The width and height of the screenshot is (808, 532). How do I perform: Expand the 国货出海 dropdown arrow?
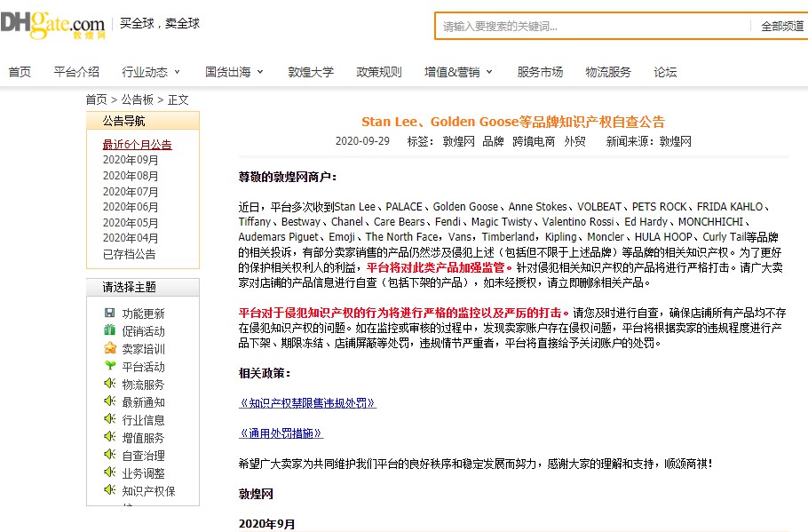pyautogui.click(x=260, y=72)
